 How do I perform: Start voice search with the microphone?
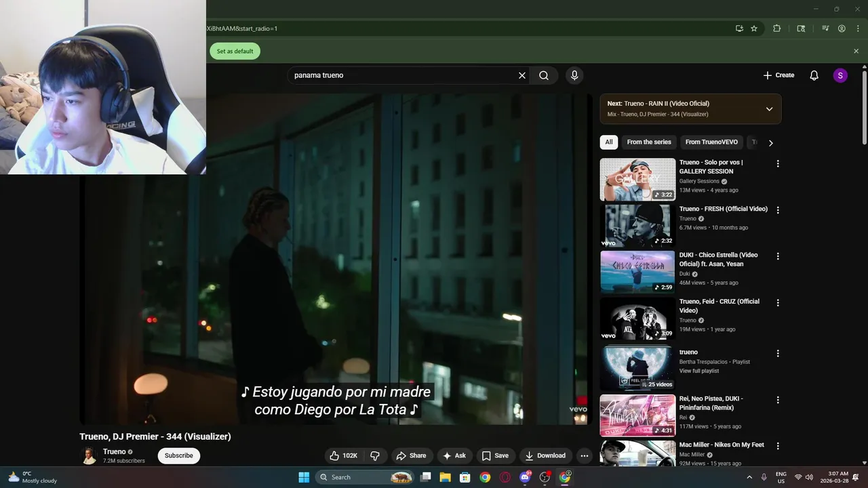(574, 75)
